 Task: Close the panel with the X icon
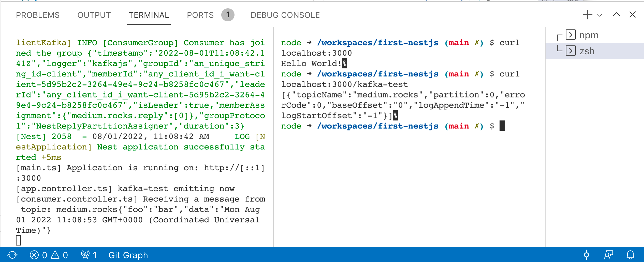[633, 14]
